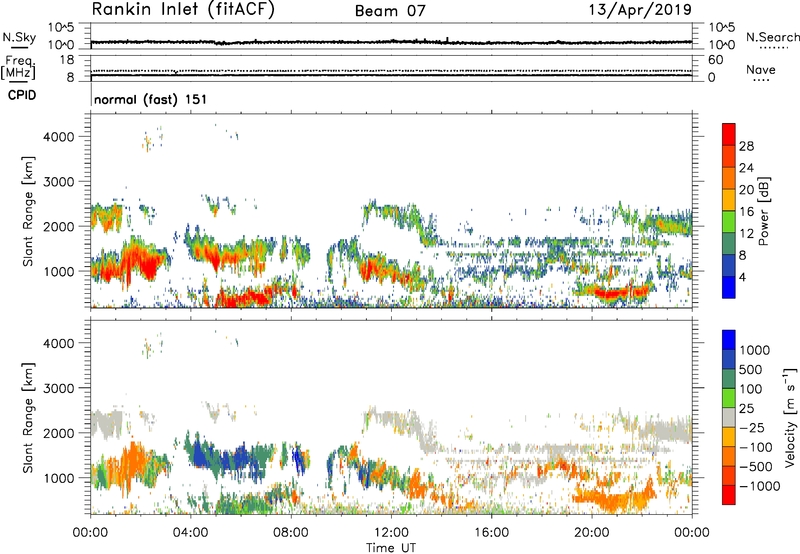This screenshot has width=800, height=554.
Task: Click the "normal (fast) 151" mode text
Action: [151, 99]
